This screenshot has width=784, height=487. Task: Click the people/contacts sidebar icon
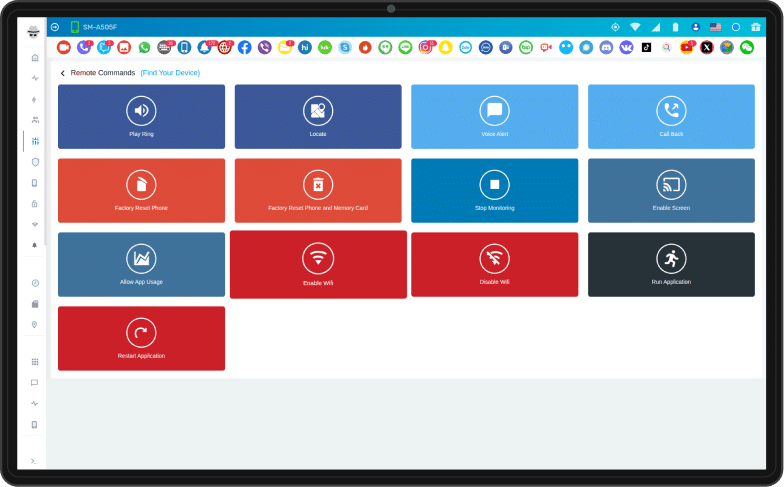pyautogui.click(x=35, y=120)
